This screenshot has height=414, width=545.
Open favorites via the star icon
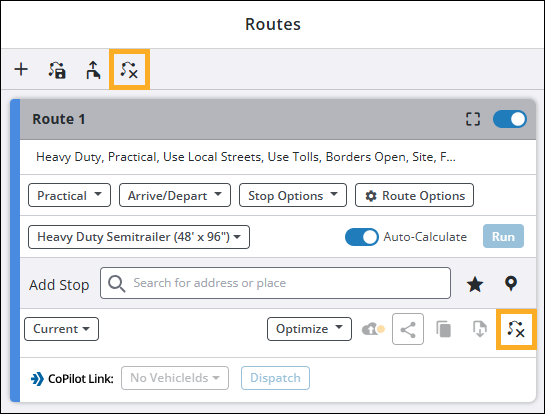[474, 284]
